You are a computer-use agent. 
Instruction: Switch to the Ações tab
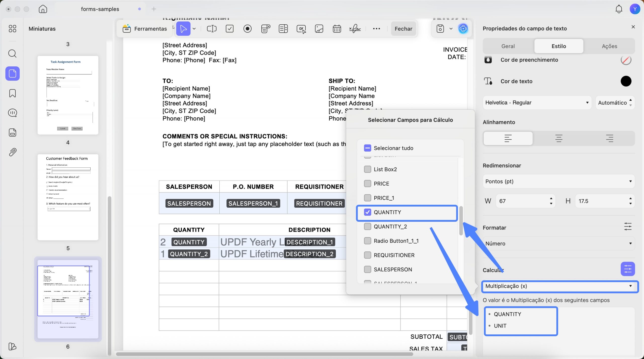pos(609,46)
